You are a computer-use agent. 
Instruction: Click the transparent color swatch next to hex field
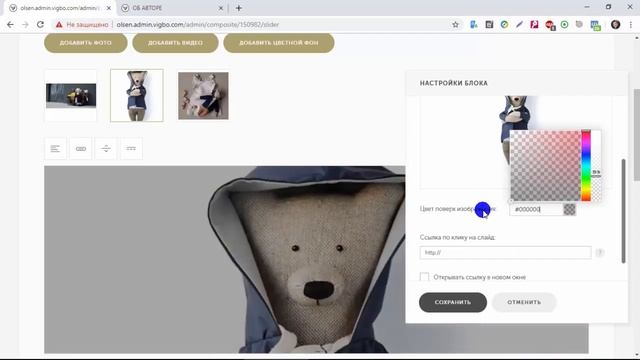tap(569, 209)
